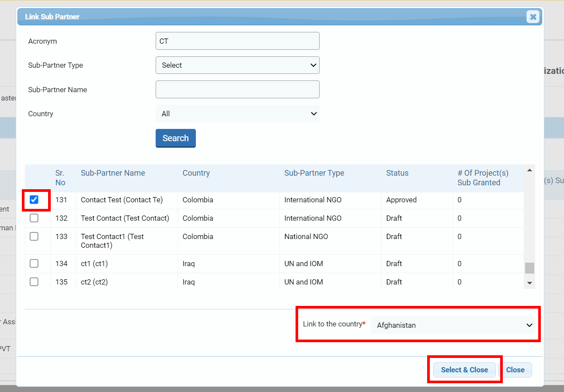Check the Test Contact row 132 checkbox
This screenshot has height=392, width=564.
[x=34, y=218]
